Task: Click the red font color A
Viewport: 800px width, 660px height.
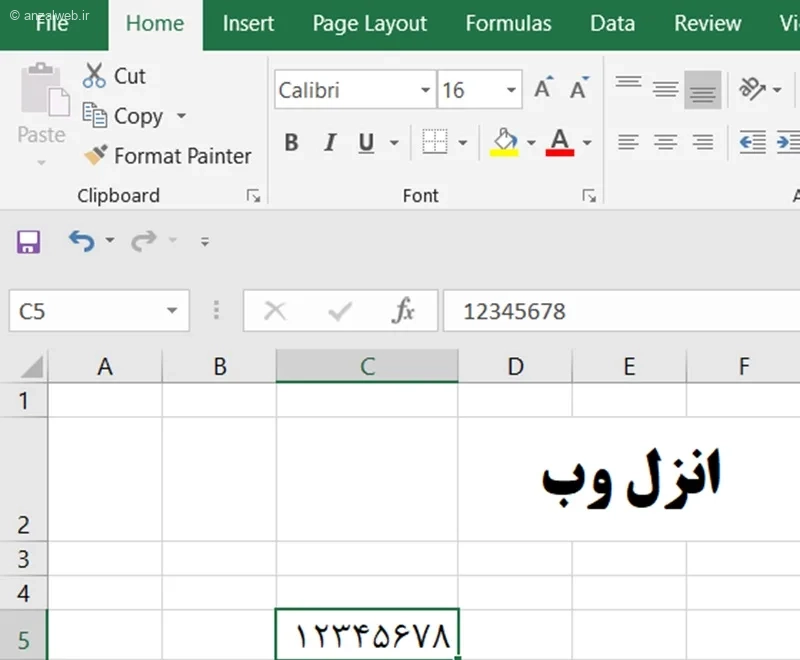Action: pyautogui.click(x=560, y=142)
